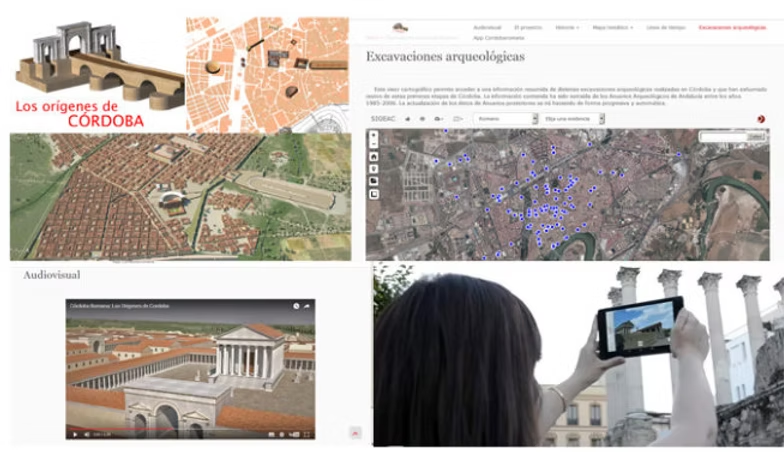
Task: Toggle subtitles on the video player
Action: click(x=269, y=434)
